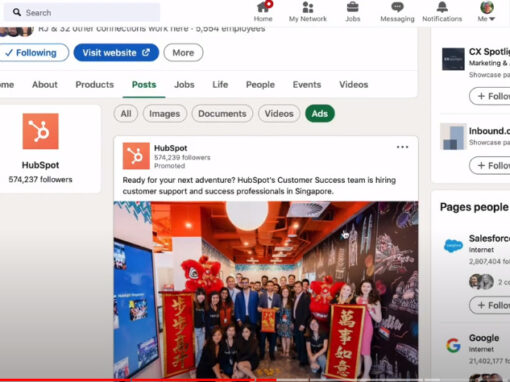Switch to the Events tab

(307, 85)
